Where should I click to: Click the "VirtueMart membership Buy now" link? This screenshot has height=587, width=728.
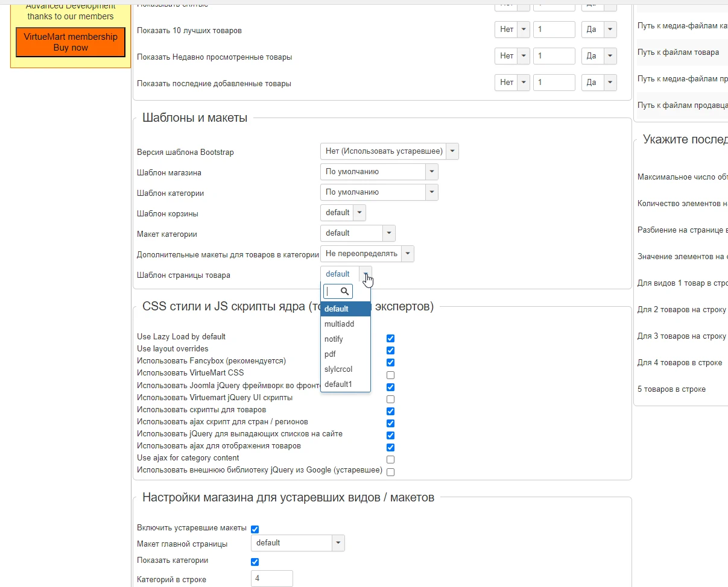point(70,42)
